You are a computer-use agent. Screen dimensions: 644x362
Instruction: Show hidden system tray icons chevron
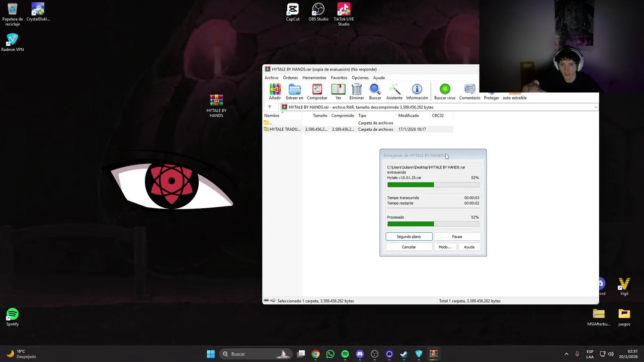(566, 354)
